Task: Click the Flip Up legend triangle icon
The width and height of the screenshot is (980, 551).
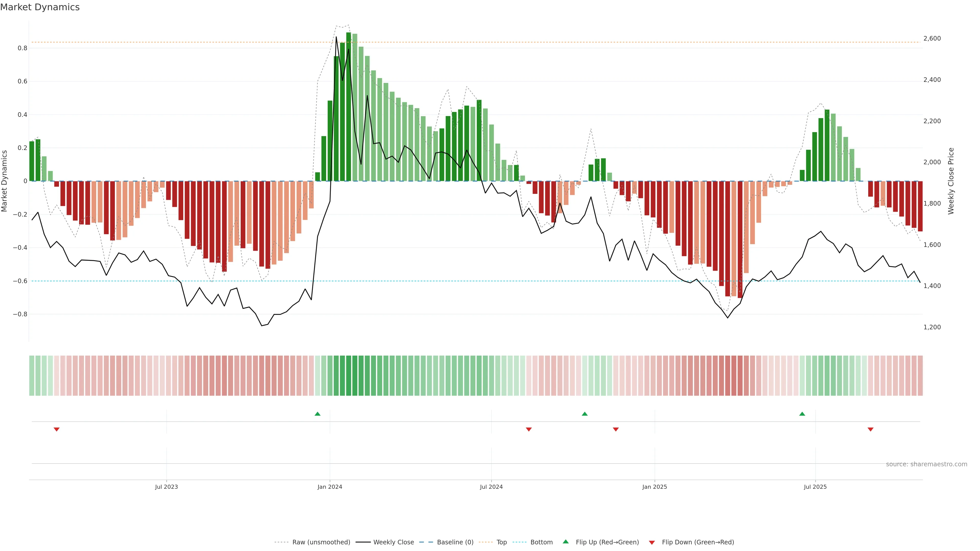Action: [566, 542]
